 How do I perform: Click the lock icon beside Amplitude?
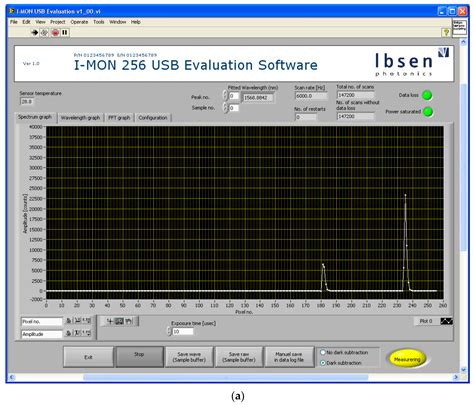coord(68,333)
